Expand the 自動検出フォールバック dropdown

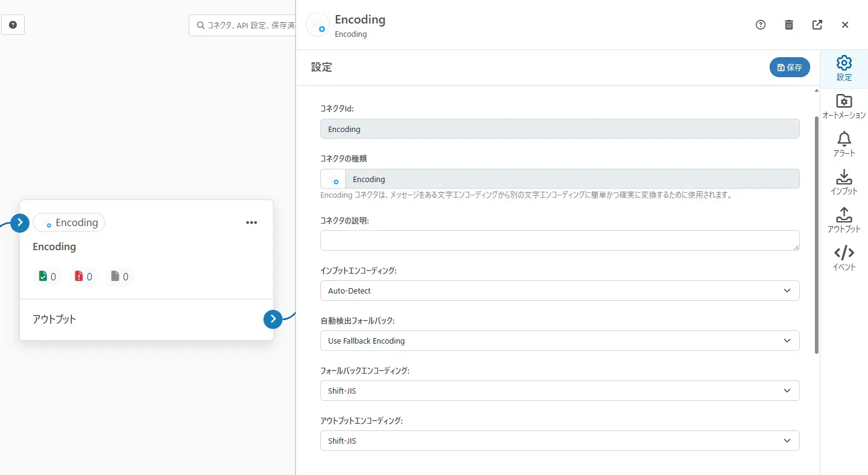(559, 341)
